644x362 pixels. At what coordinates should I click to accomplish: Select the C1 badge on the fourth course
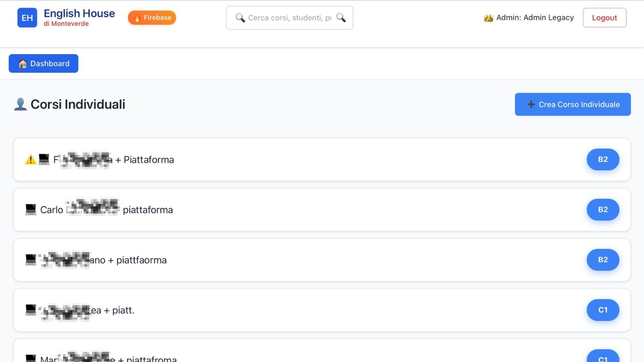[x=603, y=310]
